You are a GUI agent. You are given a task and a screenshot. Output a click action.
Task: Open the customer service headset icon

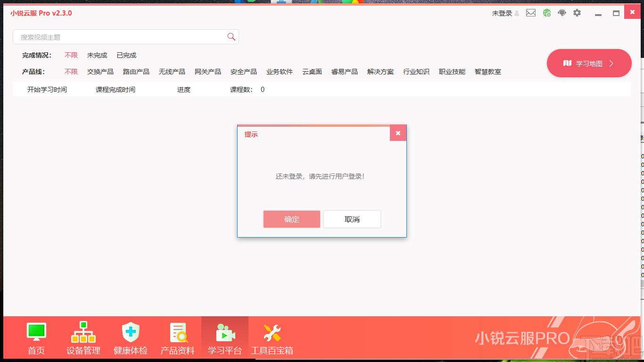coord(562,13)
